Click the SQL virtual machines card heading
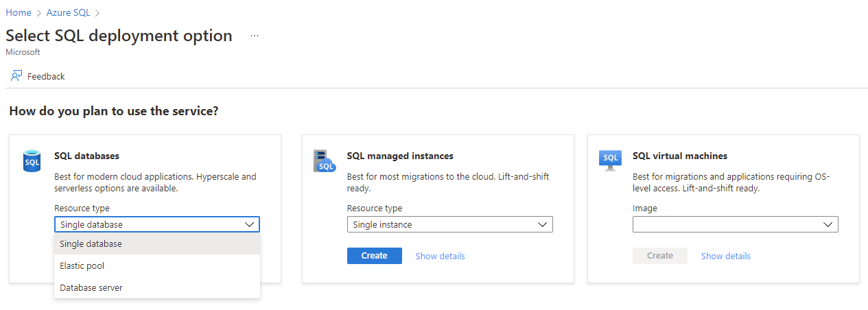 pyautogui.click(x=679, y=156)
